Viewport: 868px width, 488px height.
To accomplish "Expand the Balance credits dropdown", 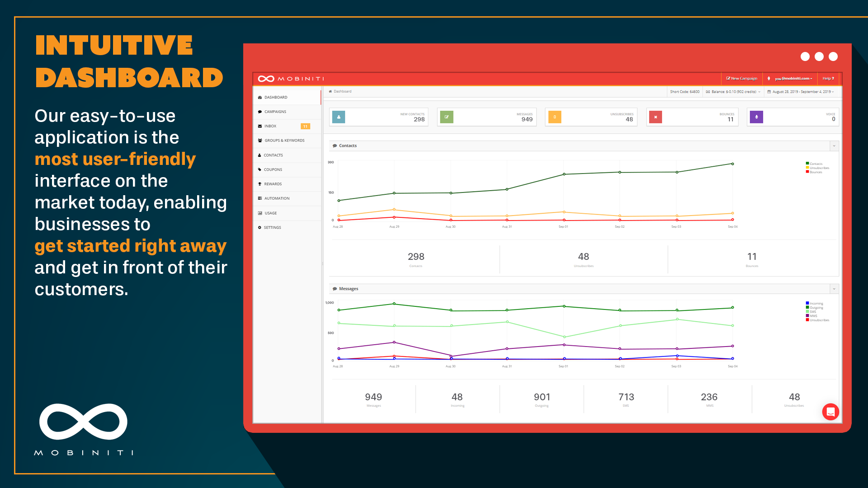I will (733, 92).
